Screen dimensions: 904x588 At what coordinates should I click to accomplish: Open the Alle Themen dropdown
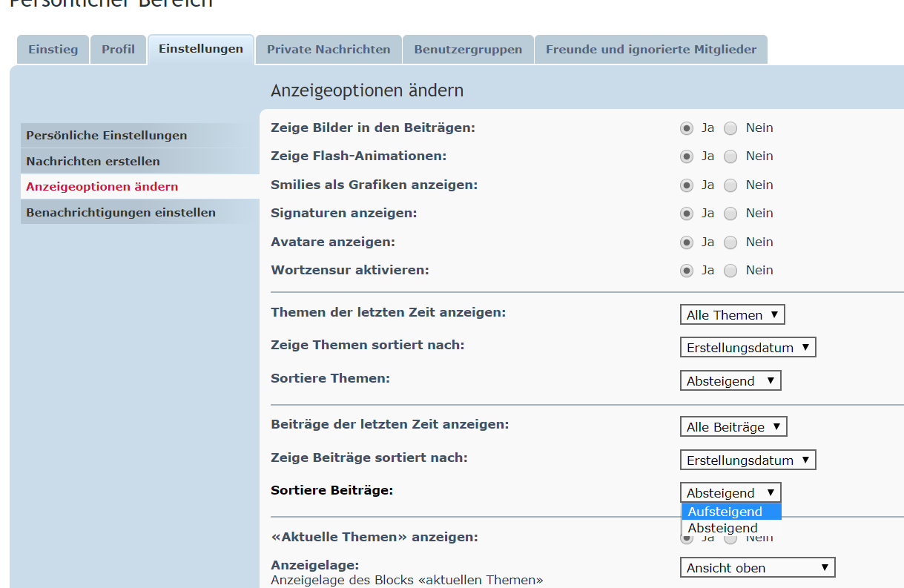pyautogui.click(x=732, y=315)
